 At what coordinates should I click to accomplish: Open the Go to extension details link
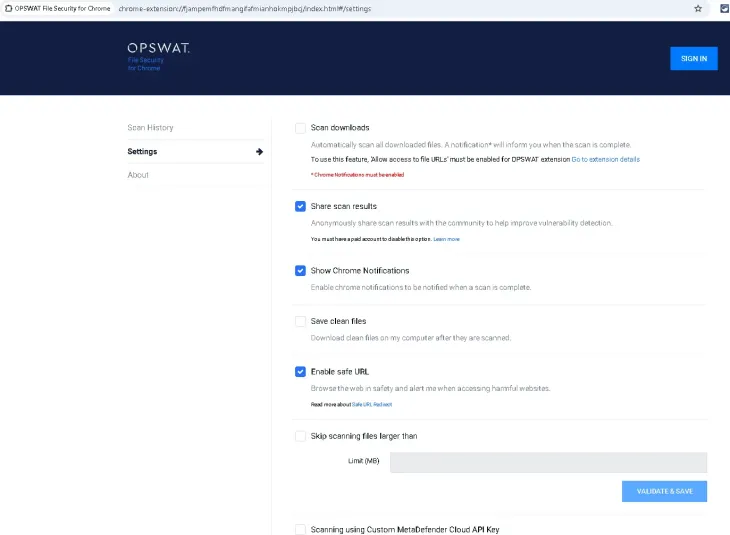605,160
